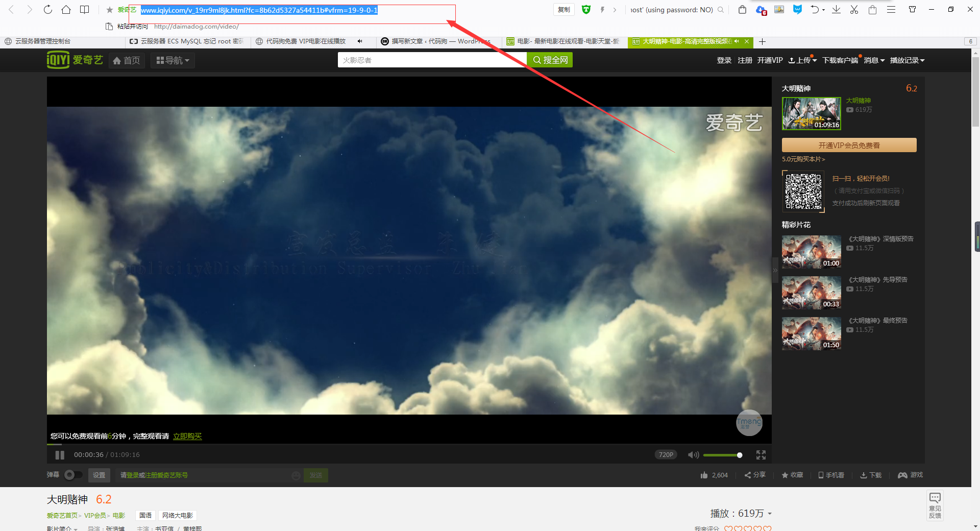Close the active 大明赌神 tab

747,41
